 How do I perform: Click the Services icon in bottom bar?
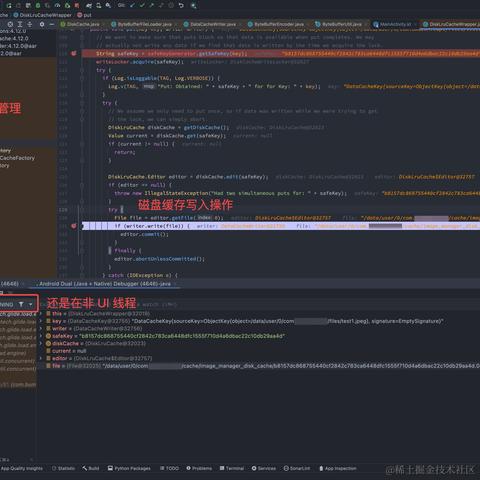click(x=254, y=468)
